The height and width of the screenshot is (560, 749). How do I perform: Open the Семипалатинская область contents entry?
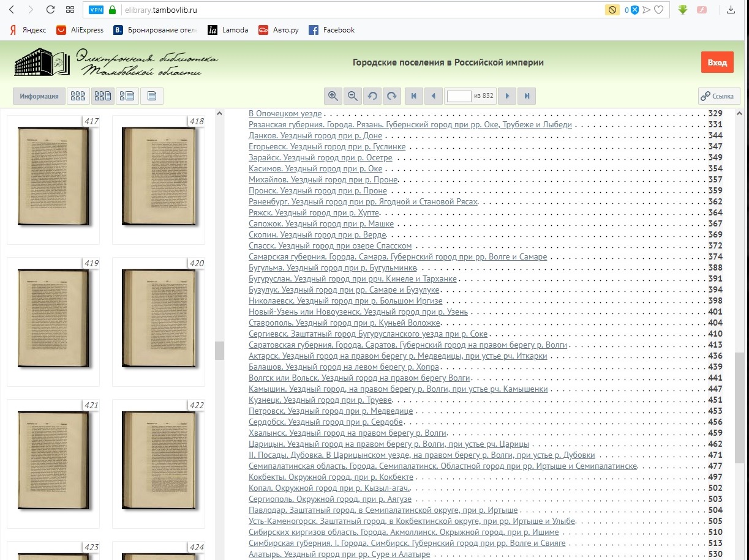443,466
